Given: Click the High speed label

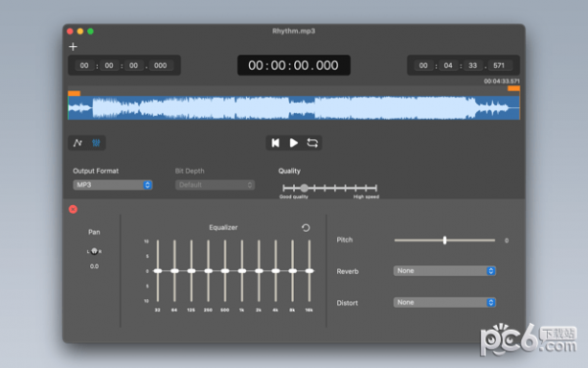Looking at the screenshot, I should pyautogui.click(x=366, y=197).
